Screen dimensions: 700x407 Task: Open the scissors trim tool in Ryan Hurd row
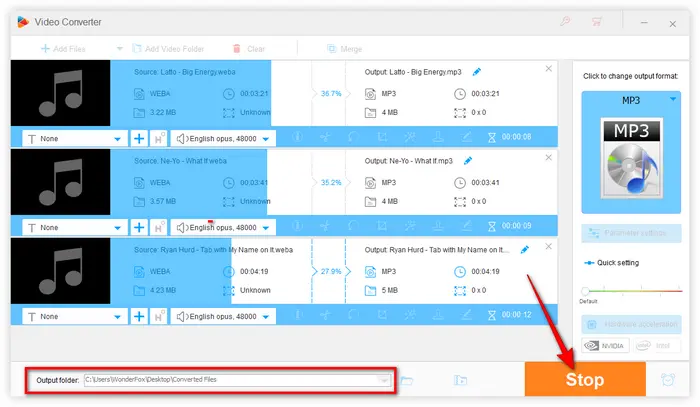click(325, 315)
